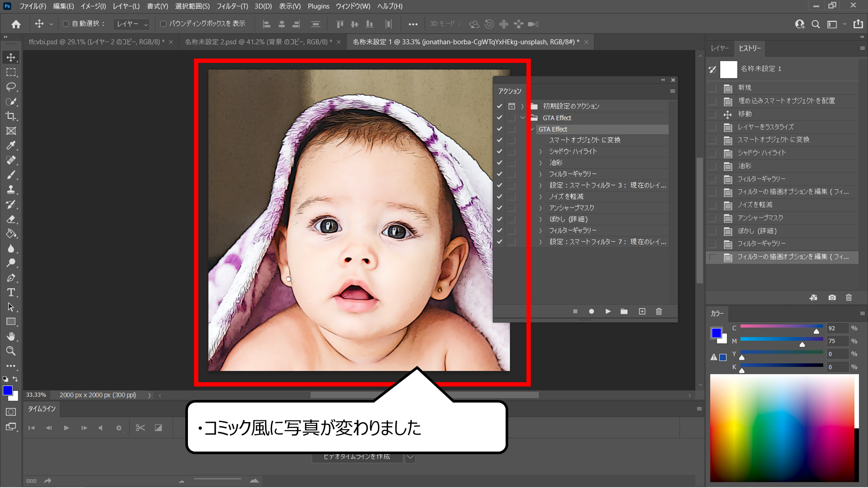Open the レイヤー auto-select dropdown

pos(131,24)
